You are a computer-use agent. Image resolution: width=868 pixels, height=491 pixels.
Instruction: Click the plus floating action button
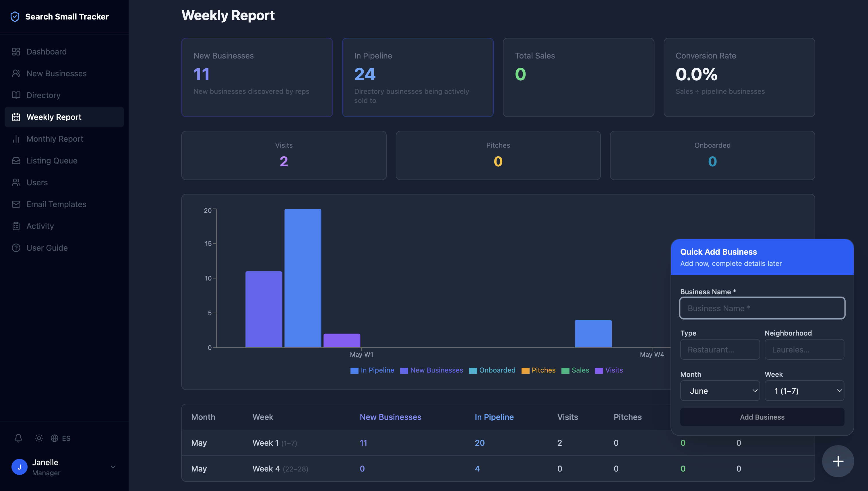(838, 461)
